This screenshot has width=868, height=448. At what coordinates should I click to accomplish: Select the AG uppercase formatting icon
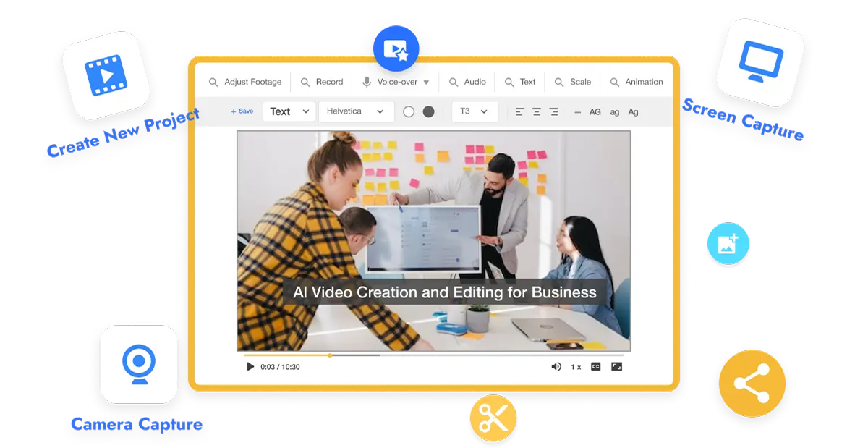[x=595, y=112]
